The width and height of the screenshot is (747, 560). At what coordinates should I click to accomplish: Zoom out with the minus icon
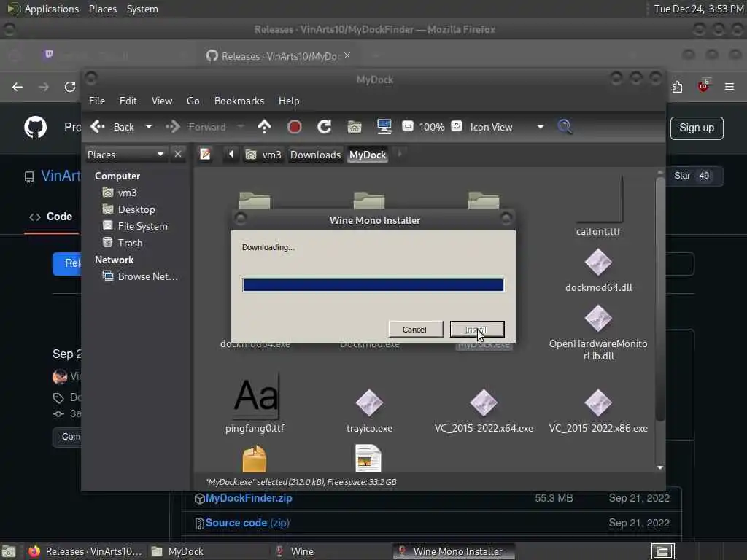[407, 126]
